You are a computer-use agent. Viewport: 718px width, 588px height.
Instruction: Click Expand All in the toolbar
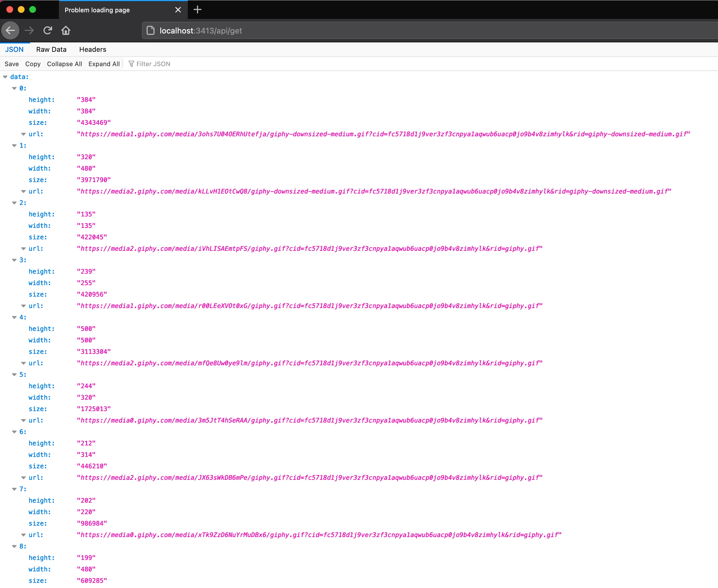(104, 64)
